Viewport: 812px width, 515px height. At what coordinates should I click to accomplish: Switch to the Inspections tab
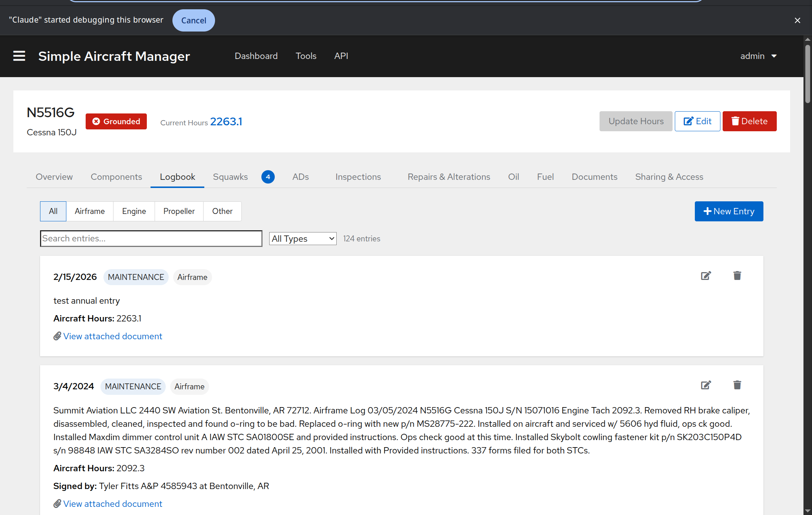(358, 177)
